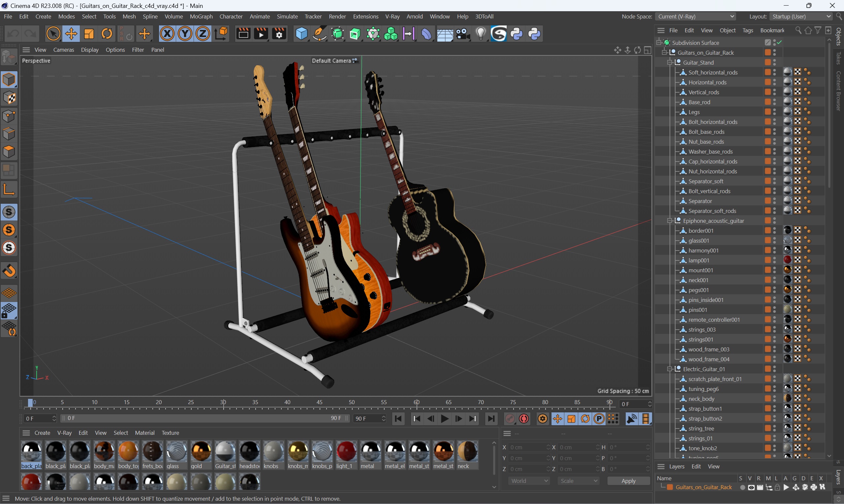Viewport: 844px width, 504px height.
Task: Select the Separator_soft_rods object
Action: (712, 211)
